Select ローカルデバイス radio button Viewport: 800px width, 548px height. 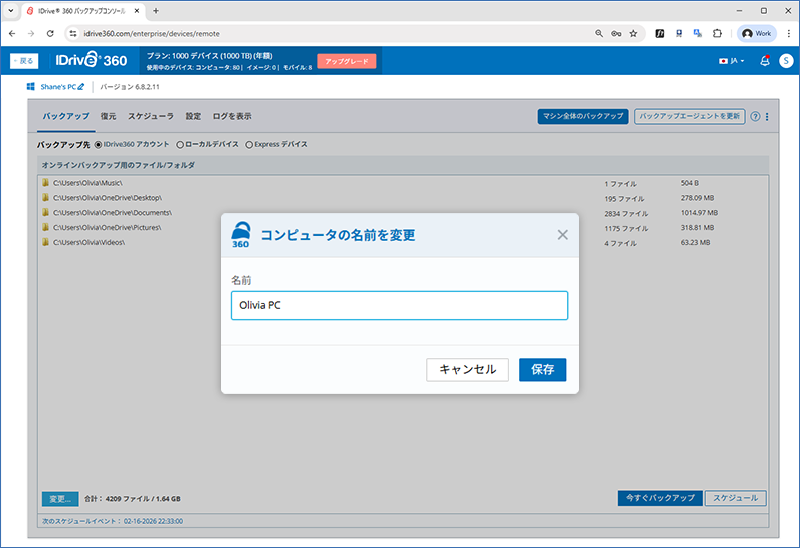180,145
